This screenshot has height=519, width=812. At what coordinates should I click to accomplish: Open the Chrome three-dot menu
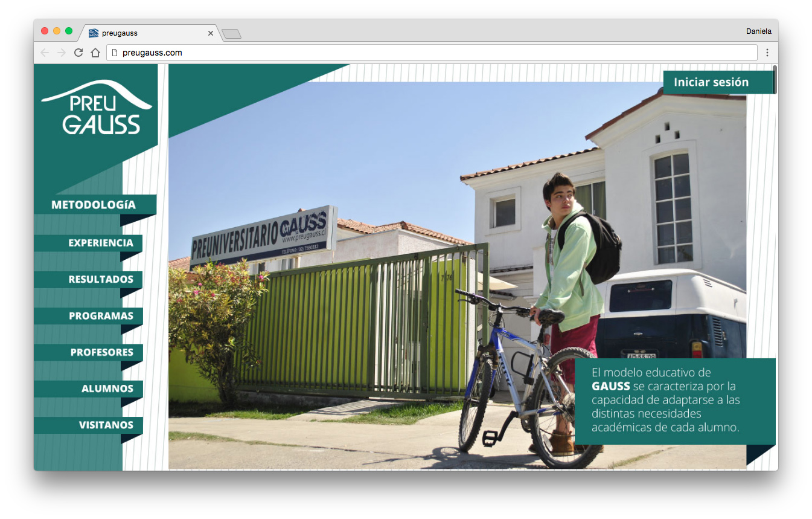[767, 53]
